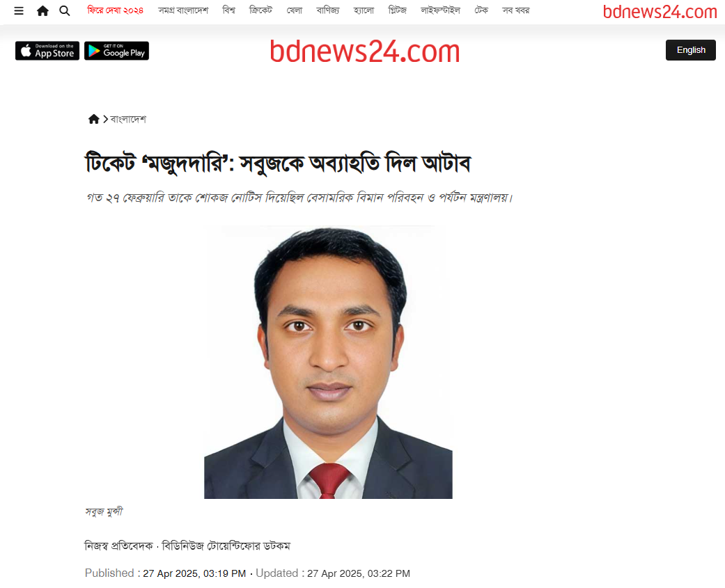Click the সব খবর link
The width and height of the screenshot is (725, 588).
[516, 10]
